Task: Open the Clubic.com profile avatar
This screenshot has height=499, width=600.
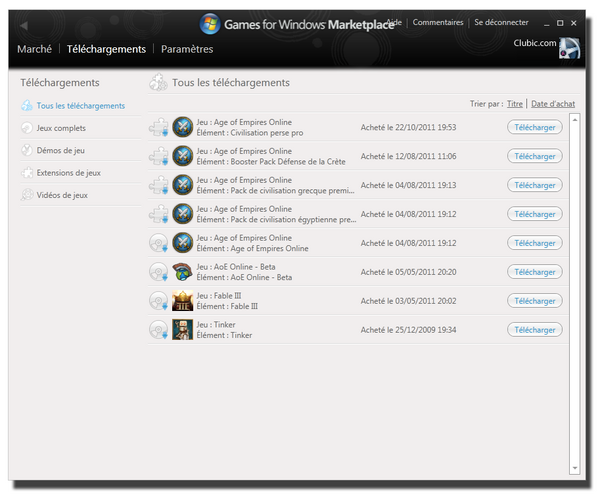Action: (569, 48)
